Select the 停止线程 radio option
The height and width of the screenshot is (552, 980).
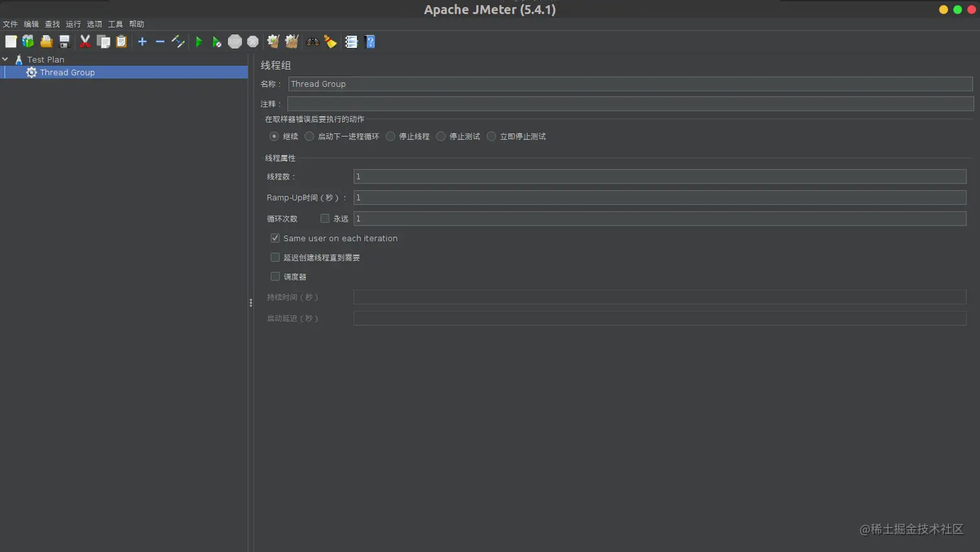click(x=390, y=136)
